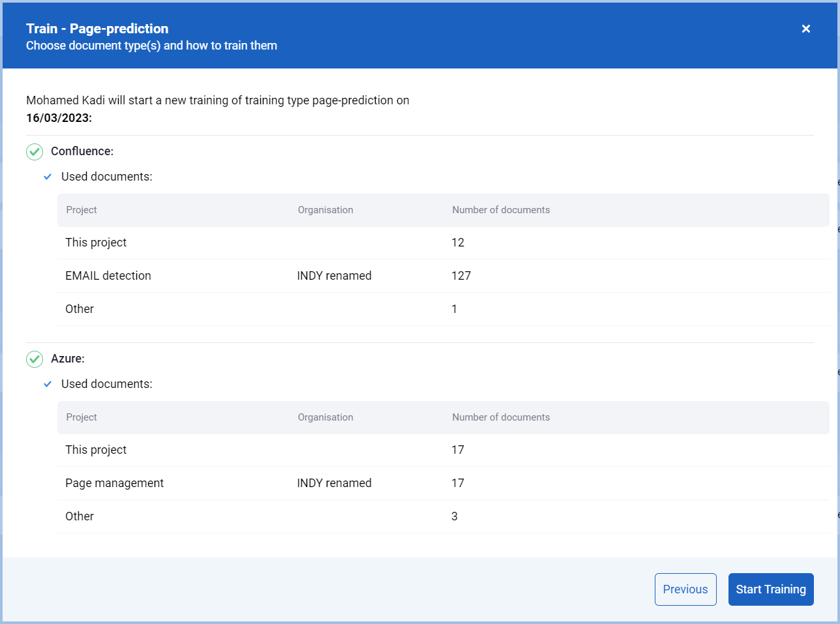This screenshot has height=624, width=840.
Task: Click the green check icon beside Confluence
Action: pos(35,151)
